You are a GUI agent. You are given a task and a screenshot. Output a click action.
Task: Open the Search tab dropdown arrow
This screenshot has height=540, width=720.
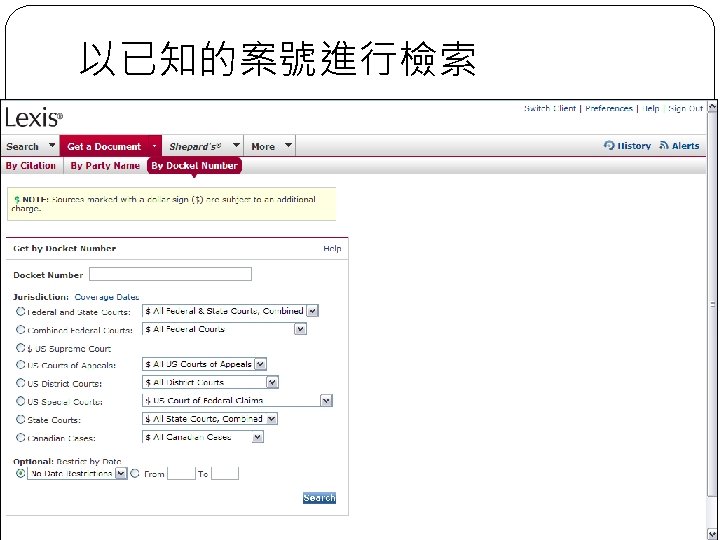(x=52, y=146)
